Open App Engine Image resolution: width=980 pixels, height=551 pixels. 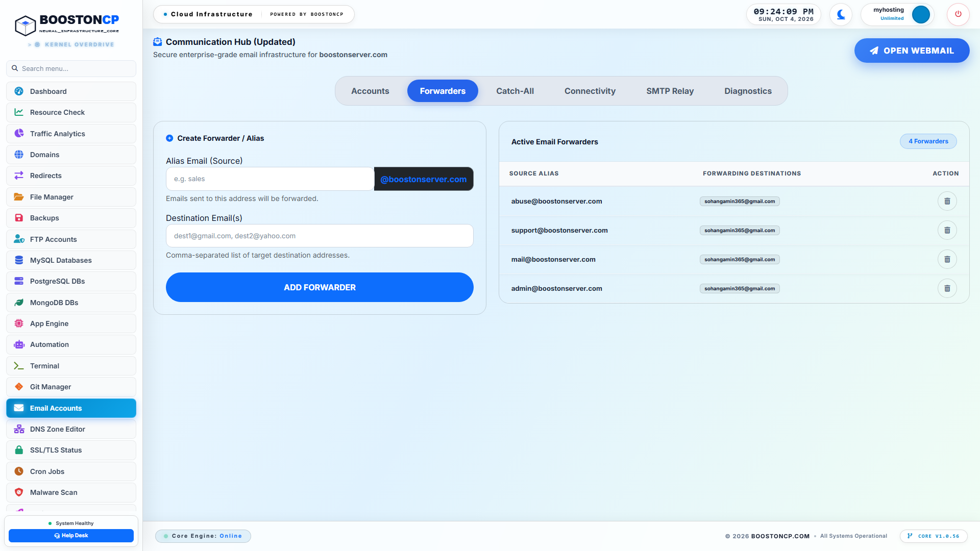pyautogui.click(x=71, y=323)
